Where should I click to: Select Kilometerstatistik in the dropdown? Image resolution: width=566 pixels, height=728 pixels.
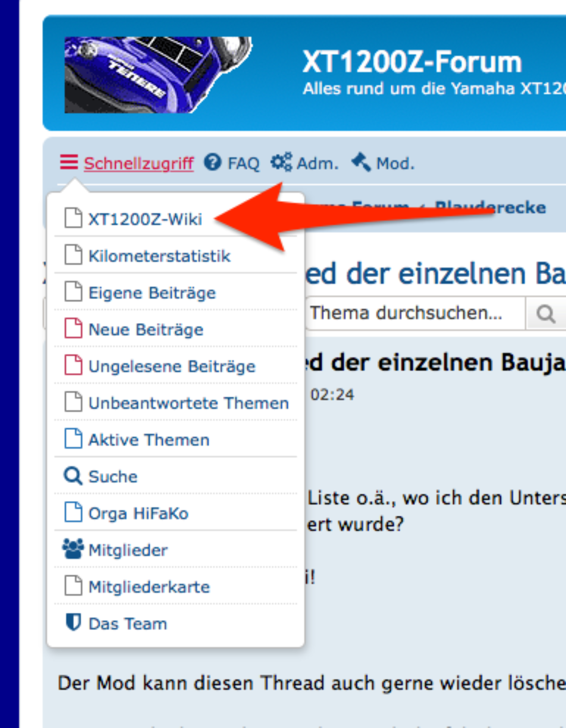point(159,256)
